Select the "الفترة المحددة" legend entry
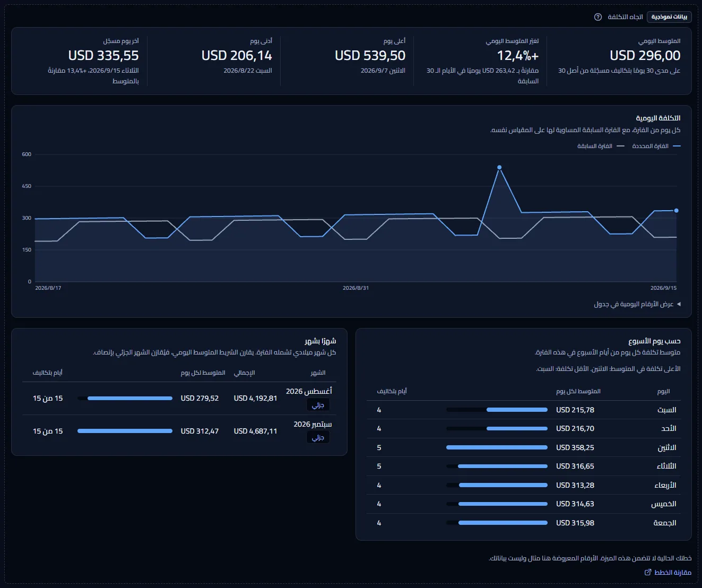 click(656, 146)
